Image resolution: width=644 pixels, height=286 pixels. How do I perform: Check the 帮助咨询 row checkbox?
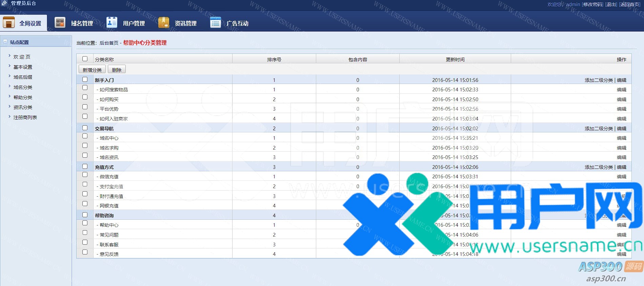point(85,215)
